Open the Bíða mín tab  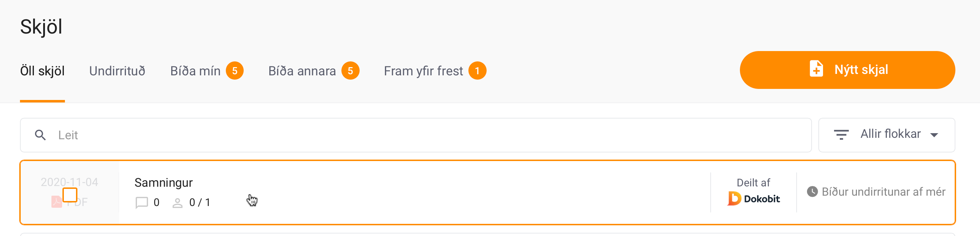coord(195,71)
